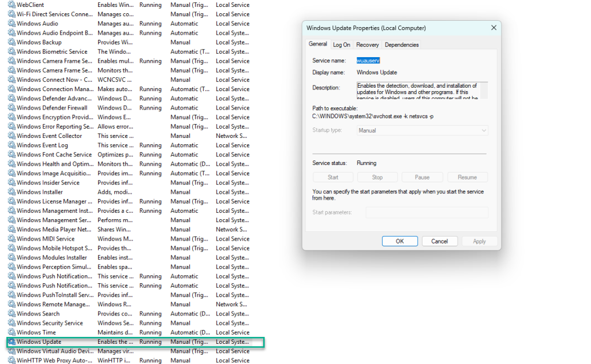Click the WebClient service gear icon
The image size is (591, 364).
tap(12, 5)
